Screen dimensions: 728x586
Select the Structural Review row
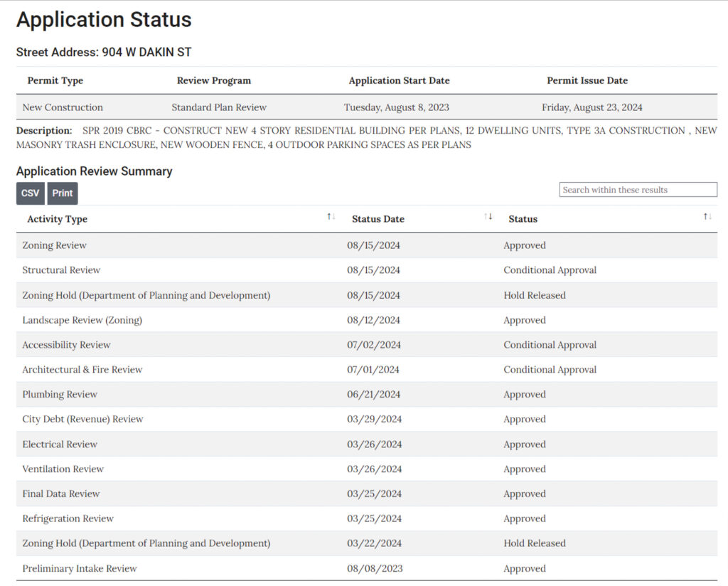click(61, 270)
